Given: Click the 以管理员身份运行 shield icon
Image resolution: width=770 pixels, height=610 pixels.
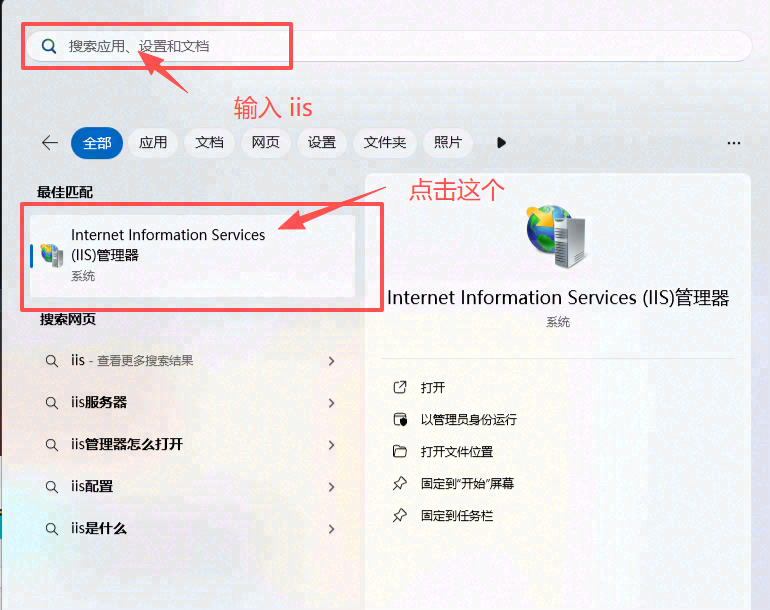Looking at the screenshot, I should (x=400, y=419).
